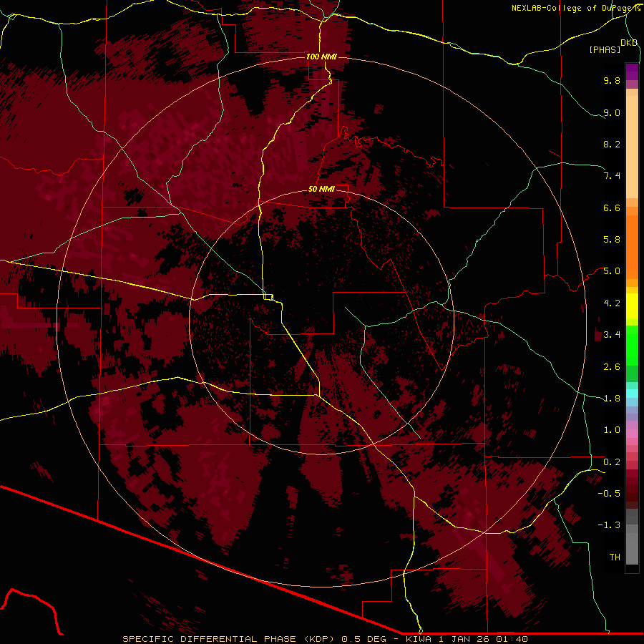Pick the orange segment of the color bar
The height and width of the screenshot is (644, 644).
pyautogui.click(x=632, y=247)
